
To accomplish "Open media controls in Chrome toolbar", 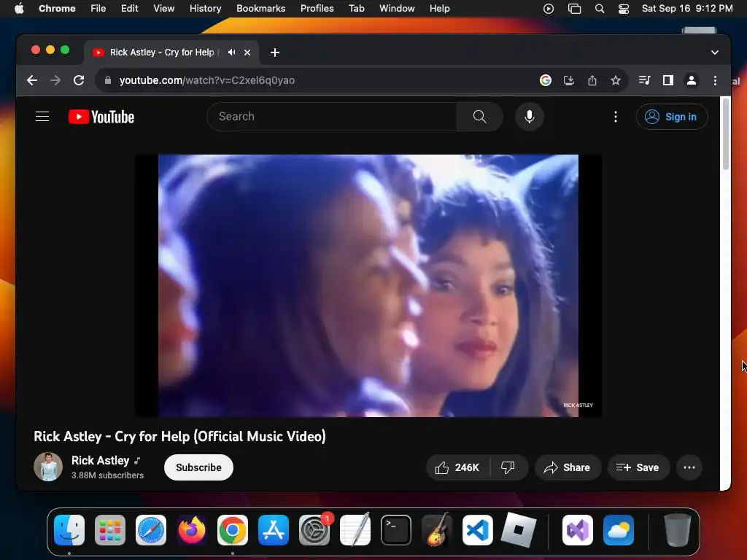I will click(645, 80).
